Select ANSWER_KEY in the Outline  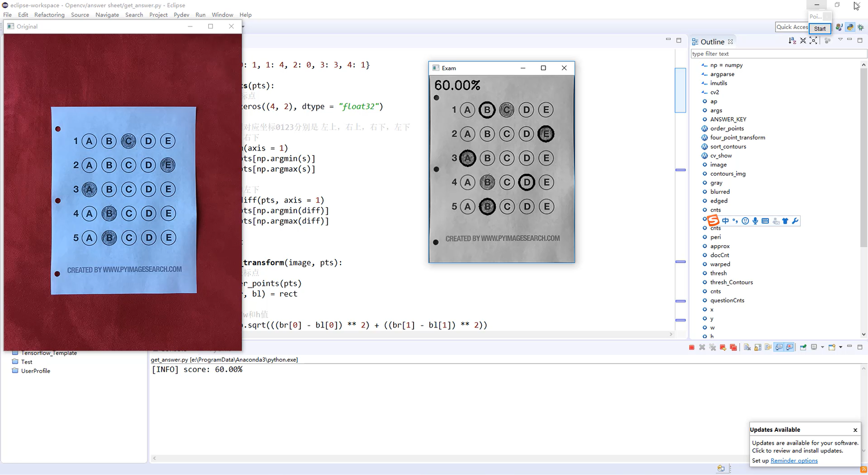(x=728, y=119)
